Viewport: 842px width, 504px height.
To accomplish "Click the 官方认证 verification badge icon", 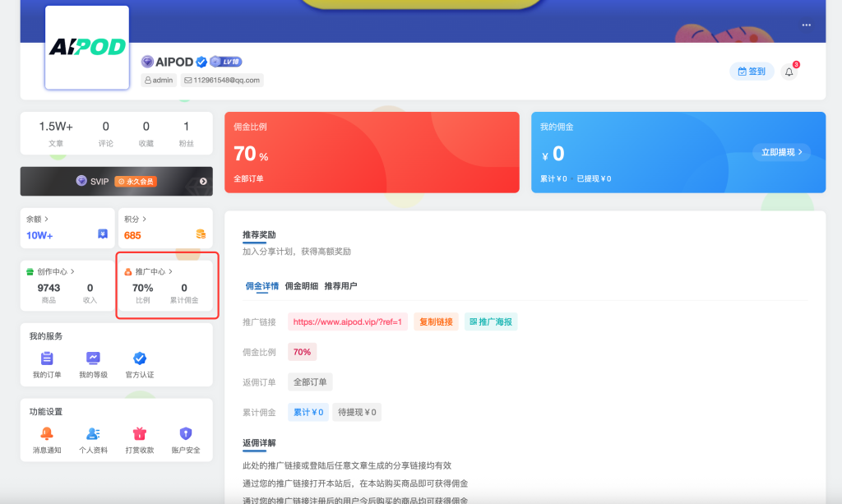I will (139, 358).
